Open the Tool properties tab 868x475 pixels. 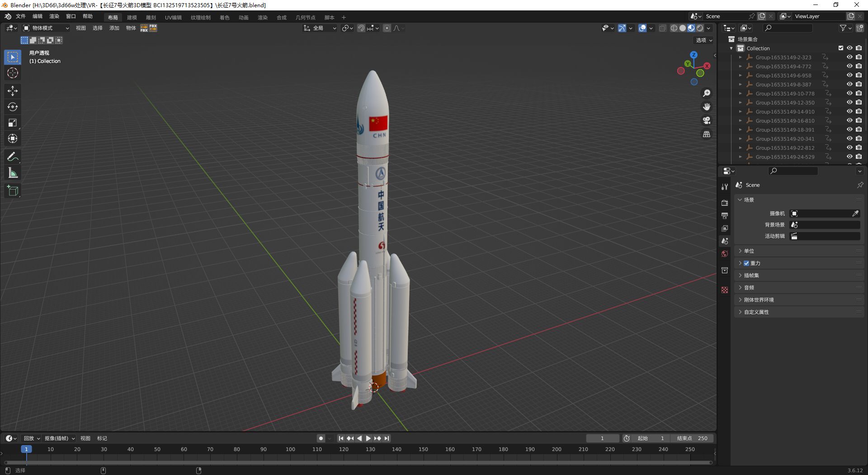725,186
